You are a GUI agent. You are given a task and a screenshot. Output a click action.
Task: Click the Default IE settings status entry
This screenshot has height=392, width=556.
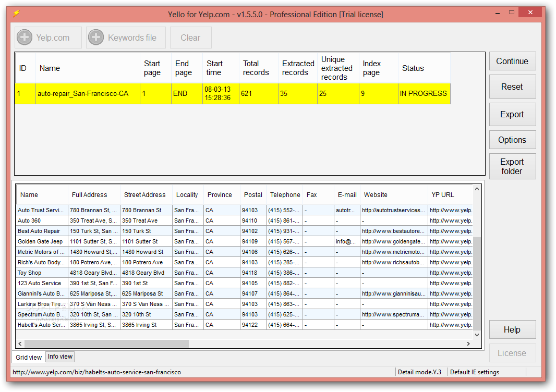[475, 372]
